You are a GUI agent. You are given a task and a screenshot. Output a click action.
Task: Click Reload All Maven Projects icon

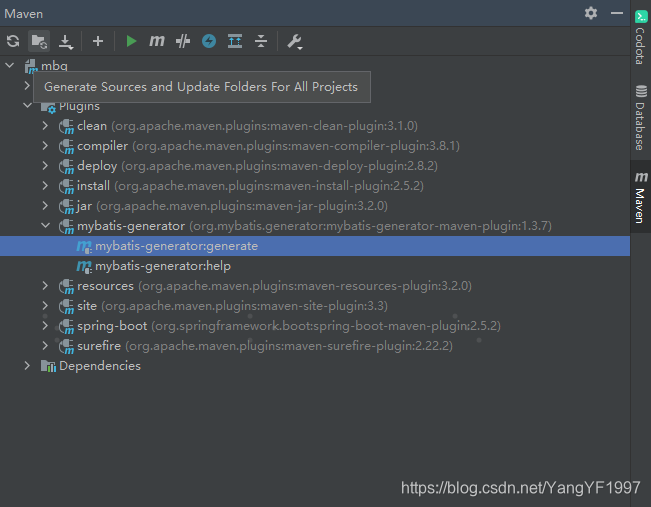13,41
